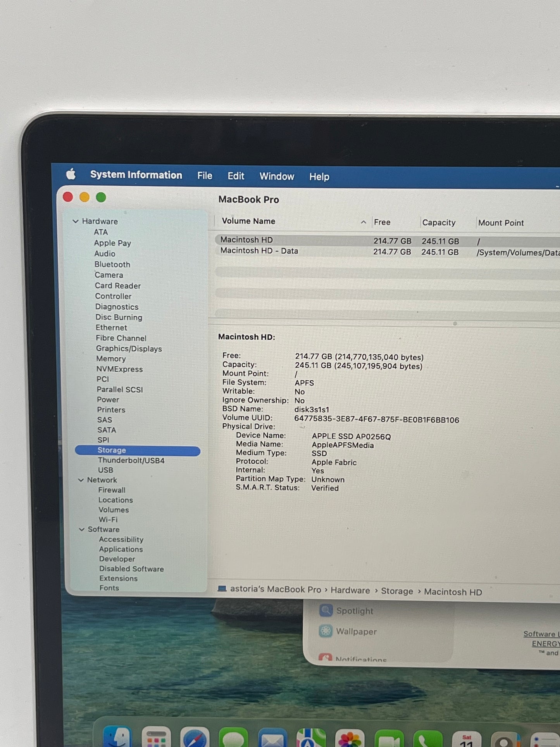
Task: Select Extensions under Software
Action: (119, 578)
